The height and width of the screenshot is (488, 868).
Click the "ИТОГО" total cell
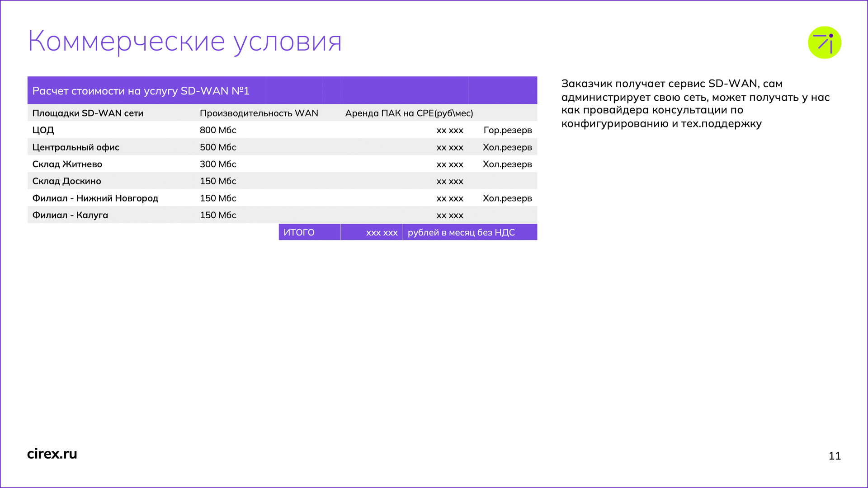point(310,232)
